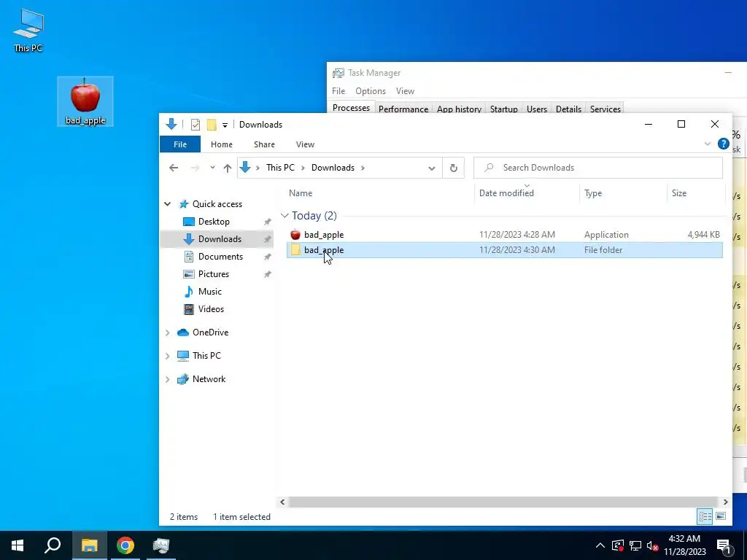This screenshot has width=747, height=560.
Task: Click This PC in the address breadcrumb
Action: (280, 168)
